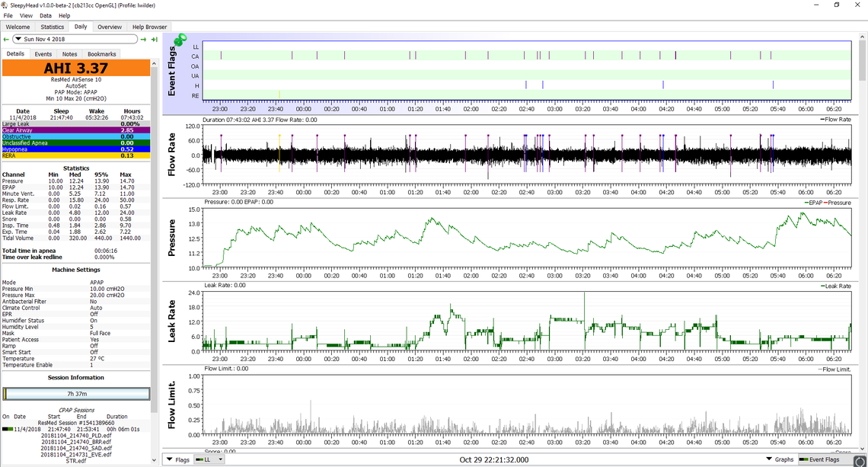The image size is (868, 467).
Task: Switch to the Overview tab
Action: coord(109,27)
